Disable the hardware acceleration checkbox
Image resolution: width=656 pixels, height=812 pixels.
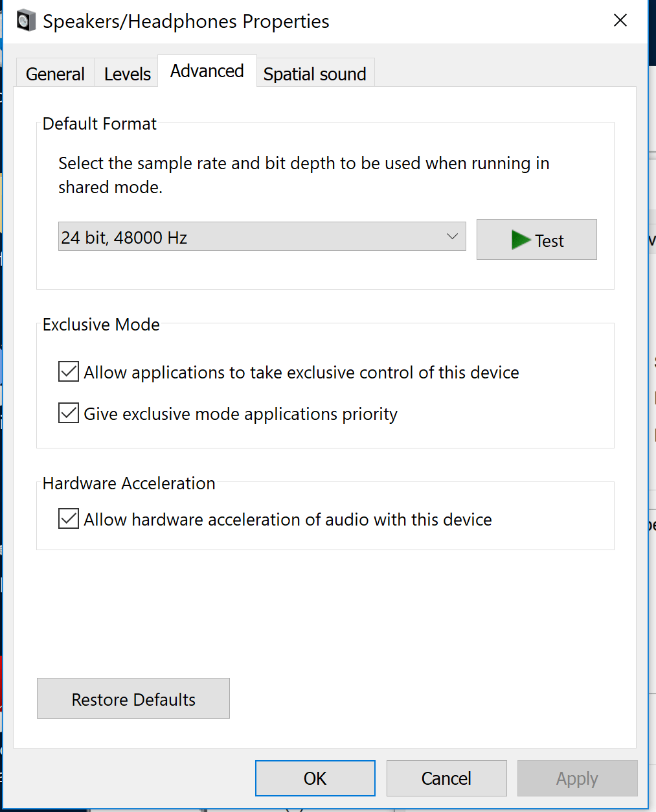69,519
